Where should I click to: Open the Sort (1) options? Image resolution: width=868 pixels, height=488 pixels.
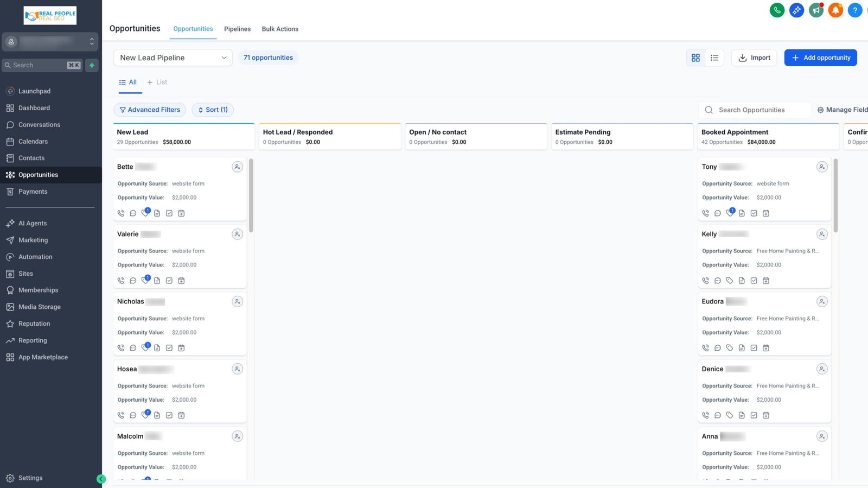click(213, 110)
